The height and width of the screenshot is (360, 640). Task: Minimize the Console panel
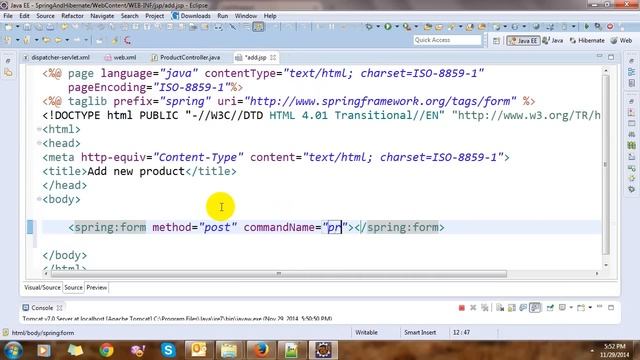[600, 307]
